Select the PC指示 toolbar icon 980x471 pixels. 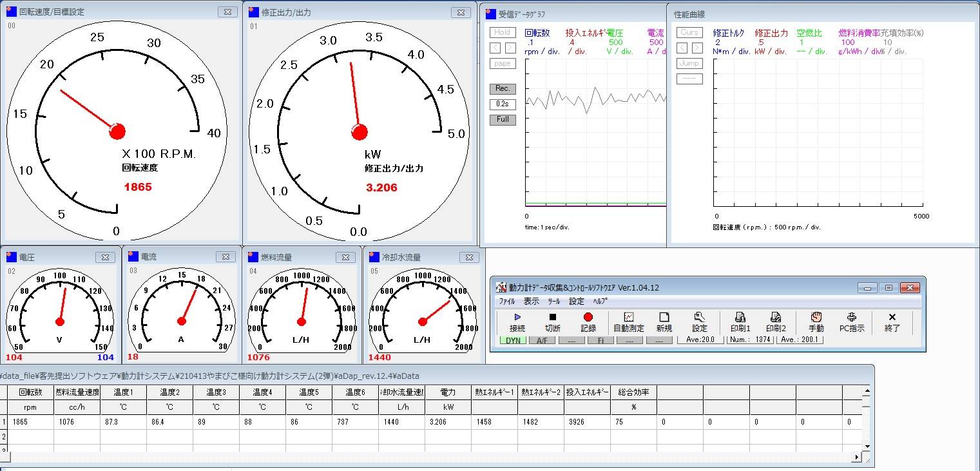(x=851, y=317)
